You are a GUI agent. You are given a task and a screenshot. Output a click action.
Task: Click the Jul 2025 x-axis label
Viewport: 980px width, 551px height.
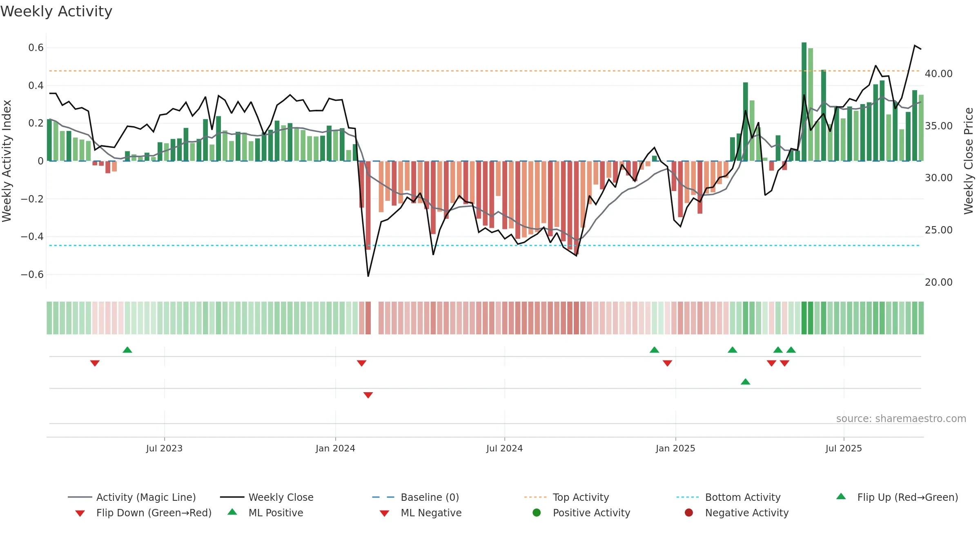click(844, 448)
